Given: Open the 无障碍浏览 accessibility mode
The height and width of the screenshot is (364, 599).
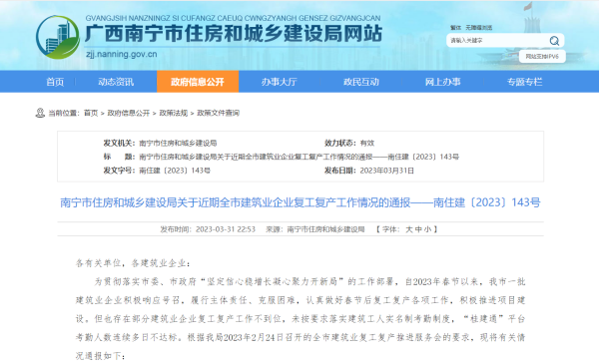Looking at the screenshot, I should [x=478, y=28].
